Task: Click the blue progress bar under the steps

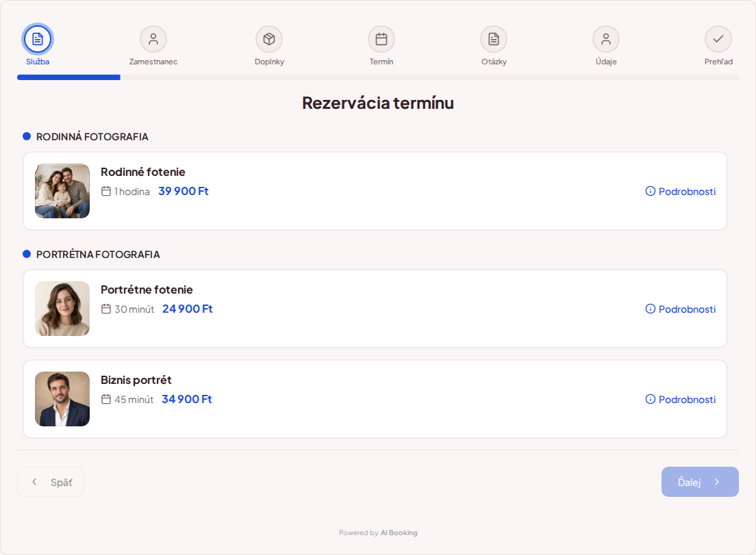Action: 68,77
